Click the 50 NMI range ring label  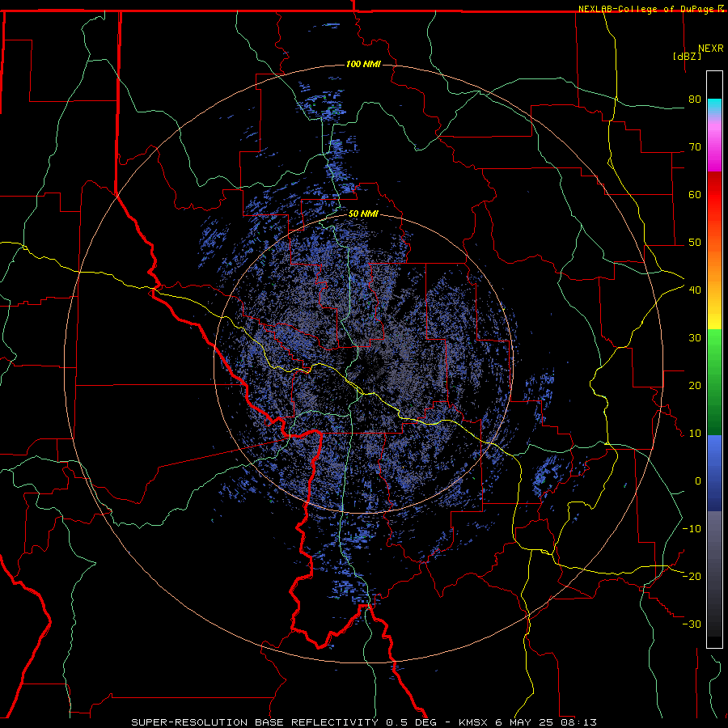(363, 214)
